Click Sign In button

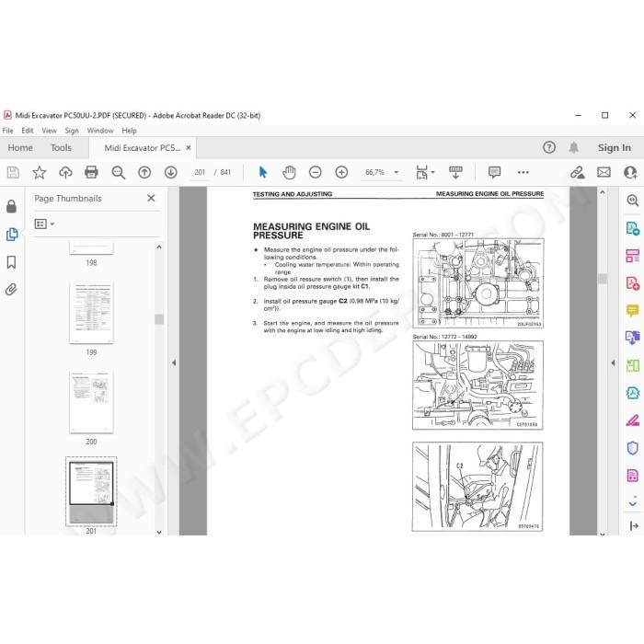[614, 147]
